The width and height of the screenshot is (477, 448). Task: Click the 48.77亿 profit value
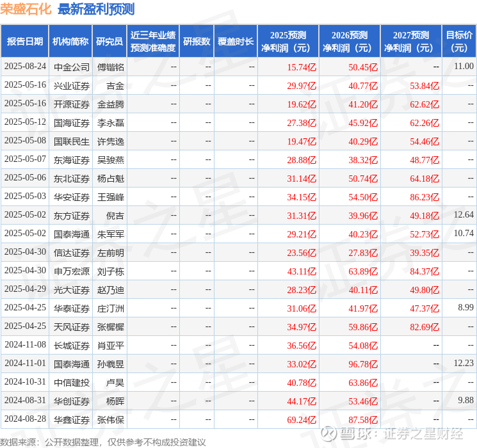(424, 160)
